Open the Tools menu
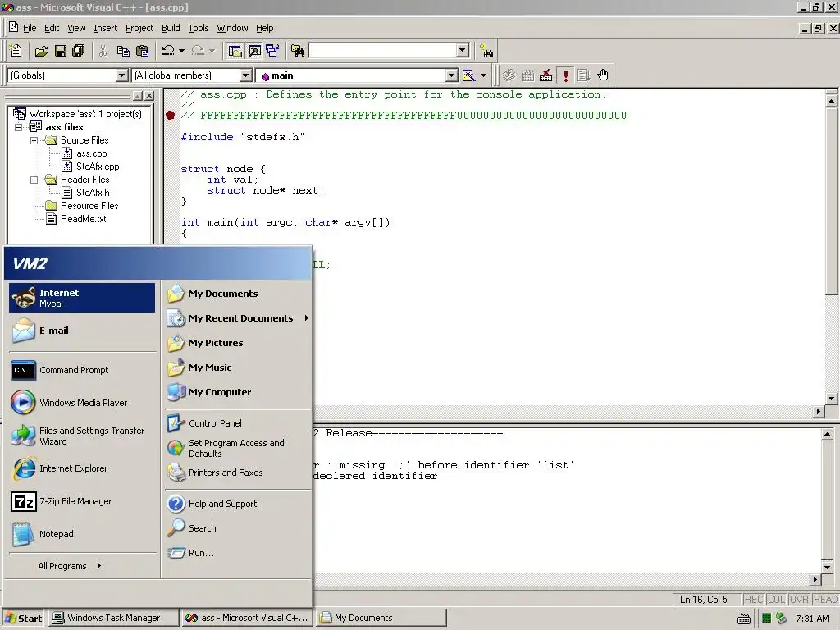The width and height of the screenshot is (840, 630). coord(199,28)
